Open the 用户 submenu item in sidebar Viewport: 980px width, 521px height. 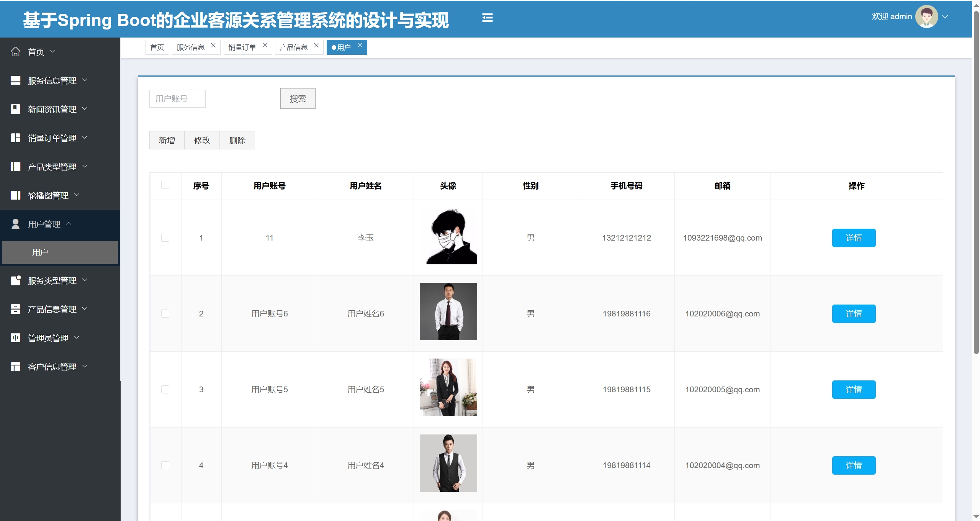[60, 252]
